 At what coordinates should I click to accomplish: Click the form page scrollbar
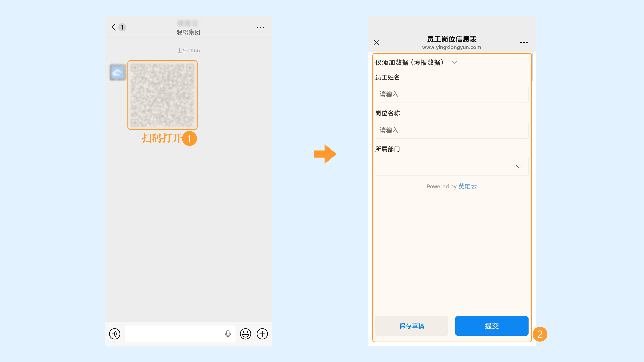(x=533, y=67)
